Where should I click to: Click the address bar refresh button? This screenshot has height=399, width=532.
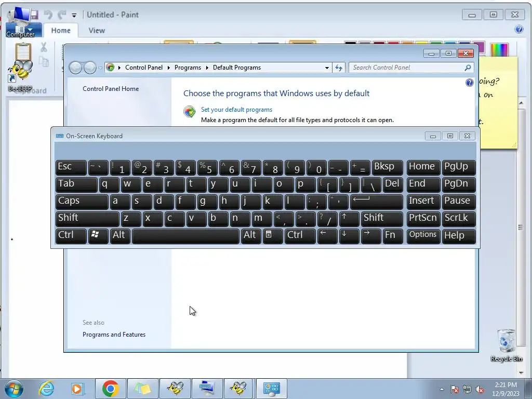339,68
